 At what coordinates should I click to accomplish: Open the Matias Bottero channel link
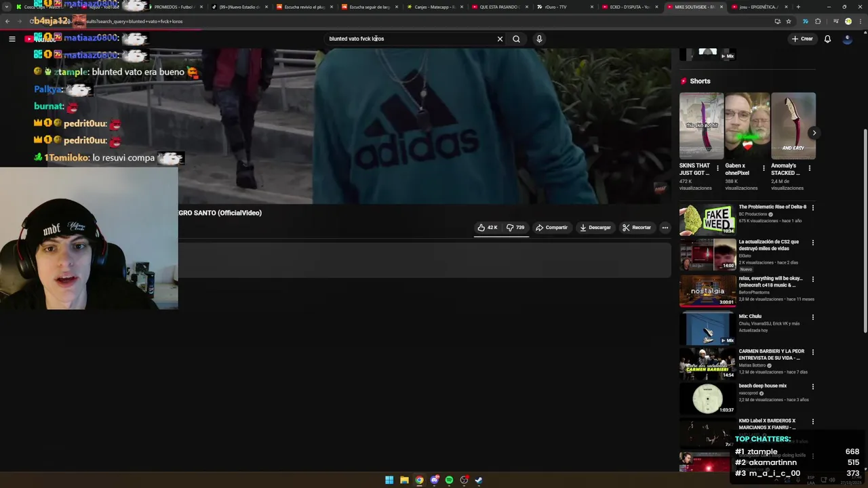click(752, 365)
